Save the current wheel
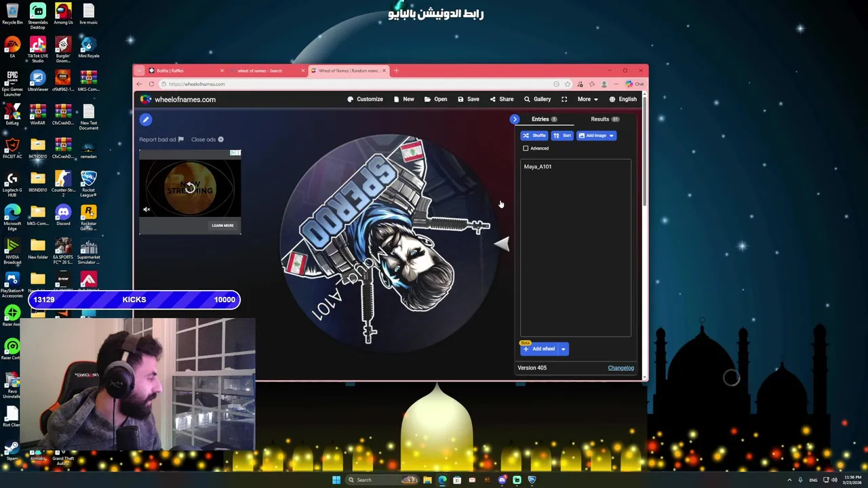This screenshot has width=868, height=488. point(468,99)
